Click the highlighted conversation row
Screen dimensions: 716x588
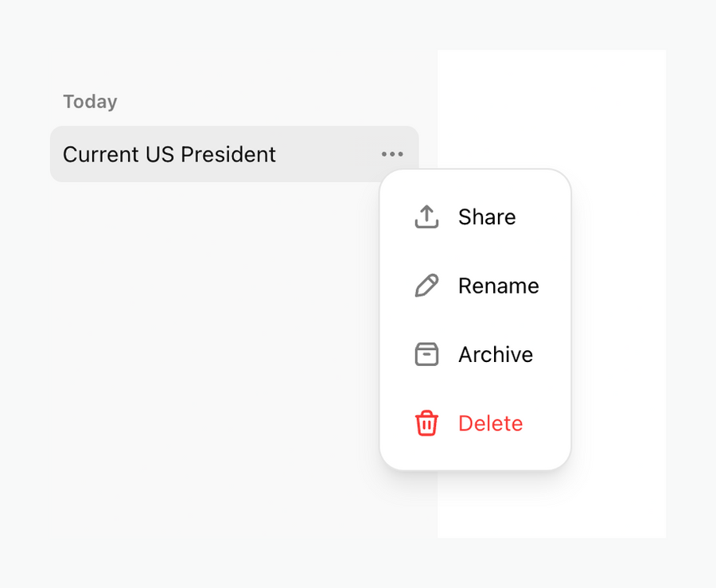click(199, 154)
